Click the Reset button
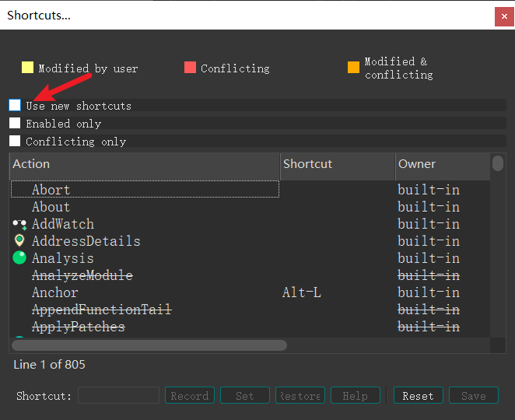Image resolution: width=515 pixels, height=420 pixels. click(x=418, y=395)
